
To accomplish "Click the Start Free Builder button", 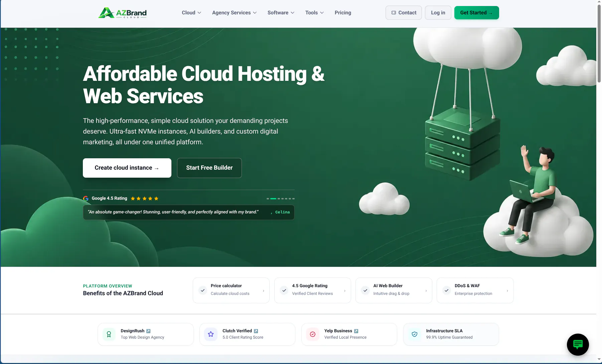I will pyautogui.click(x=209, y=168).
